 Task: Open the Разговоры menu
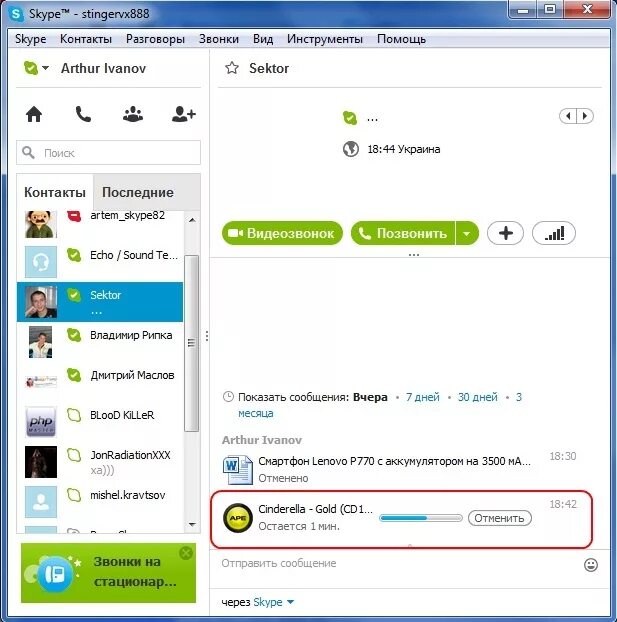pos(155,39)
